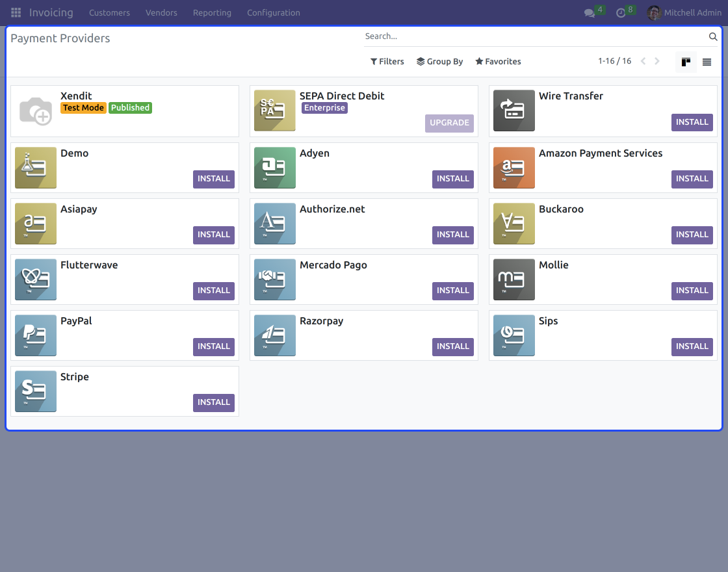Click the Invoicing app title

51,12
